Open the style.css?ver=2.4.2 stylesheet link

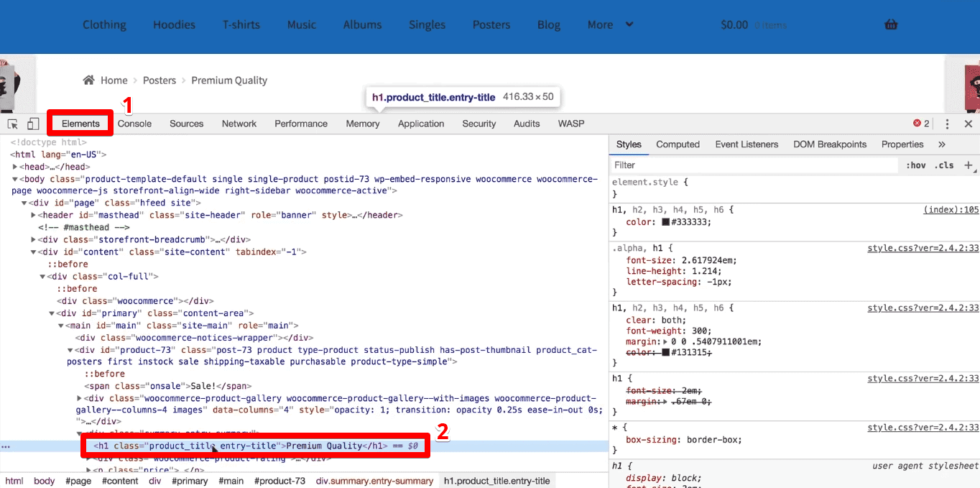click(x=923, y=247)
